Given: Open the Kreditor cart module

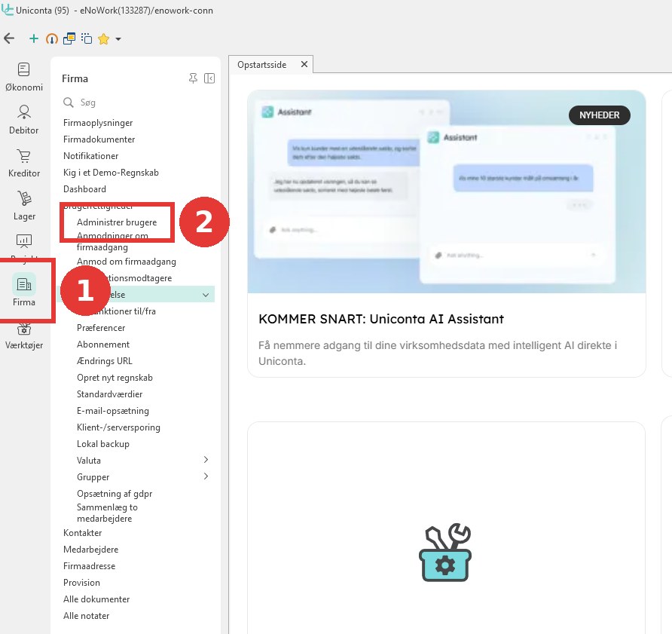Looking at the screenshot, I should [x=24, y=163].
